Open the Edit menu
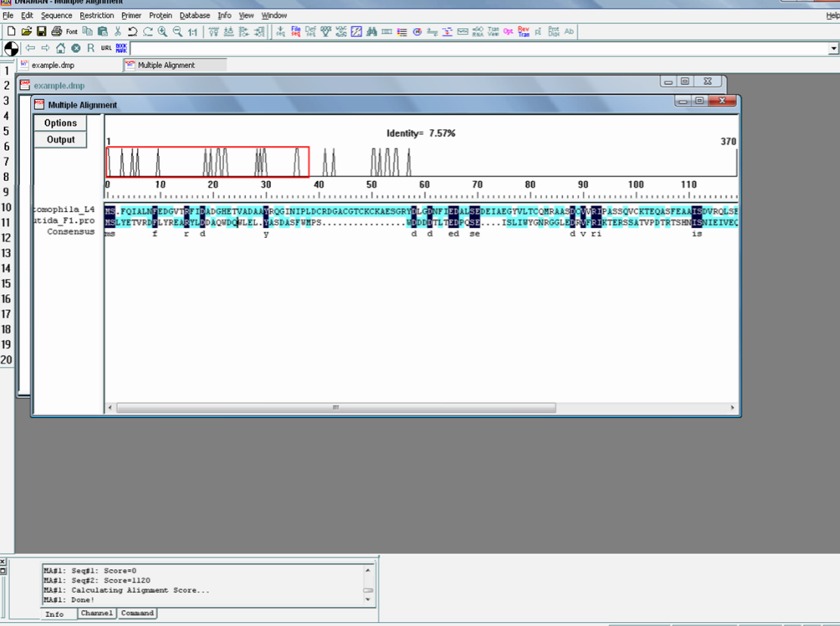840x626 pixels. click(27, 16)
